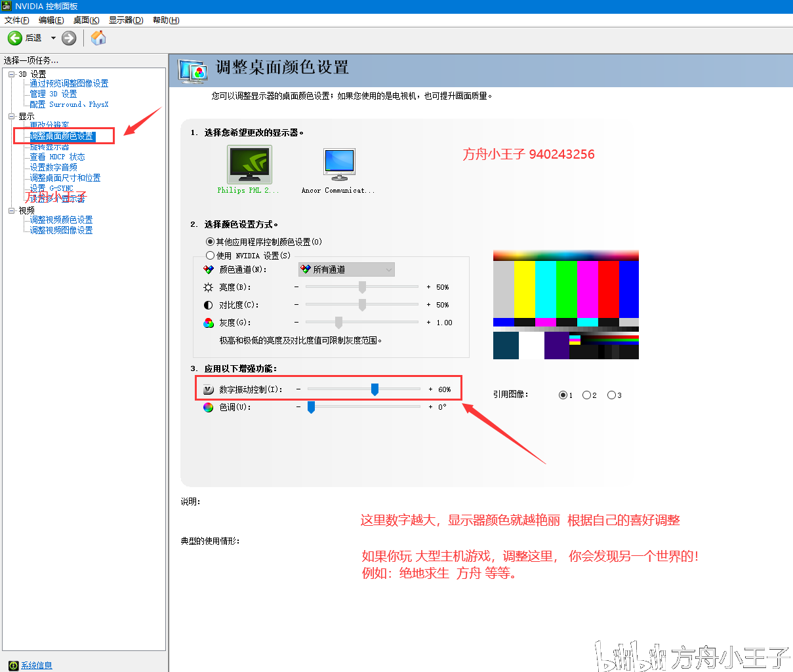This screenshot has width=793, height=672.
Task: Click the Forward arrow icon in toolbar
Action: pyautogui.click(x=69, y=38)
